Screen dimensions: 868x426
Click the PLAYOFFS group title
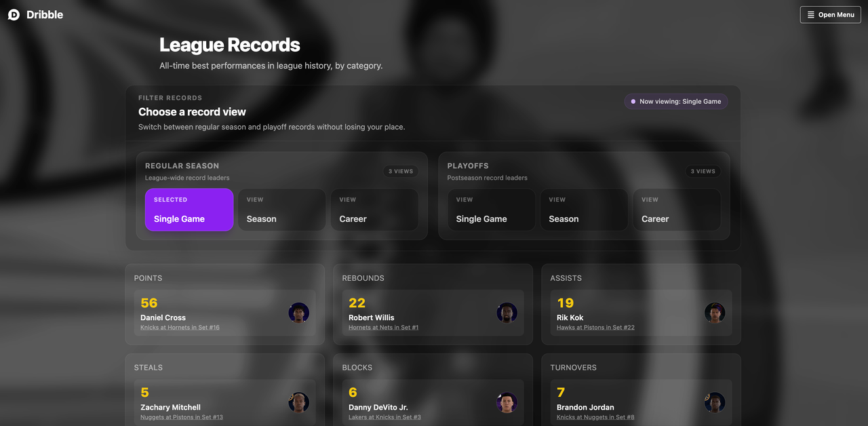[468, 166]
